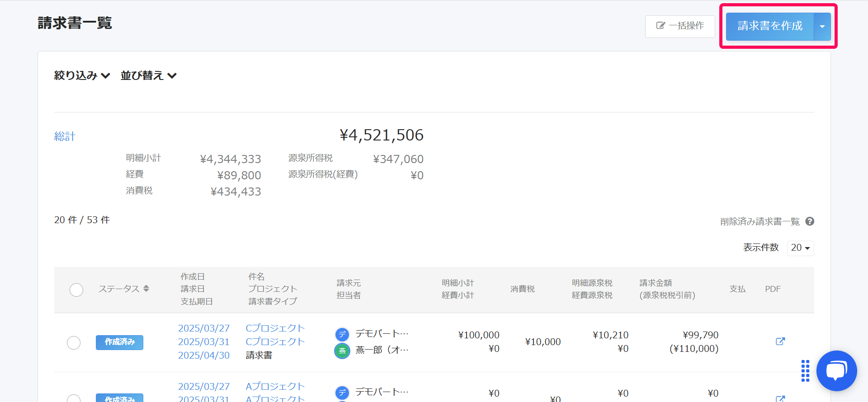Open the chat support widget
The width and height of the screenshot is (868, 402).
(x=836, y=371)
